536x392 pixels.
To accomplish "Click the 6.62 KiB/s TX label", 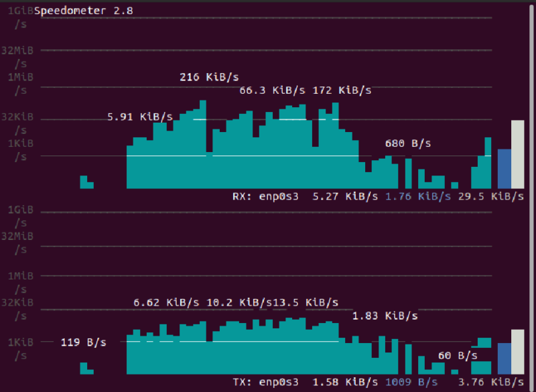I will point(166,302).
